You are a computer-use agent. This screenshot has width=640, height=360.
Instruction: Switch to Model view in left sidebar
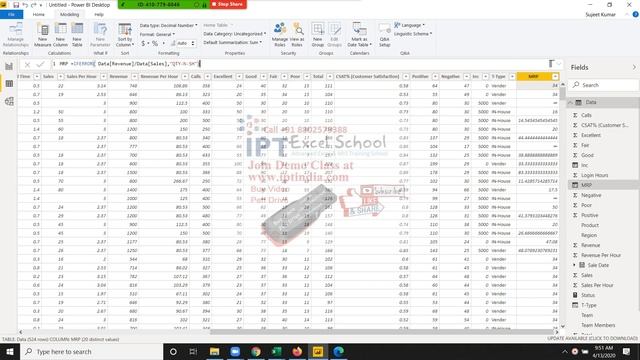[9, 101]
